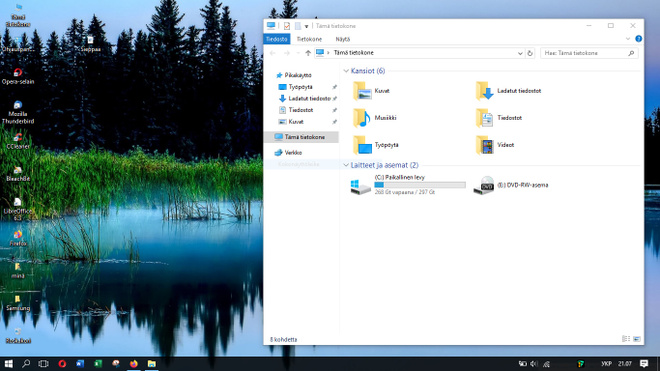Select the Firefox desktop shortcut
This screenshot has height=371, width=660.
(x=18, y=238)
